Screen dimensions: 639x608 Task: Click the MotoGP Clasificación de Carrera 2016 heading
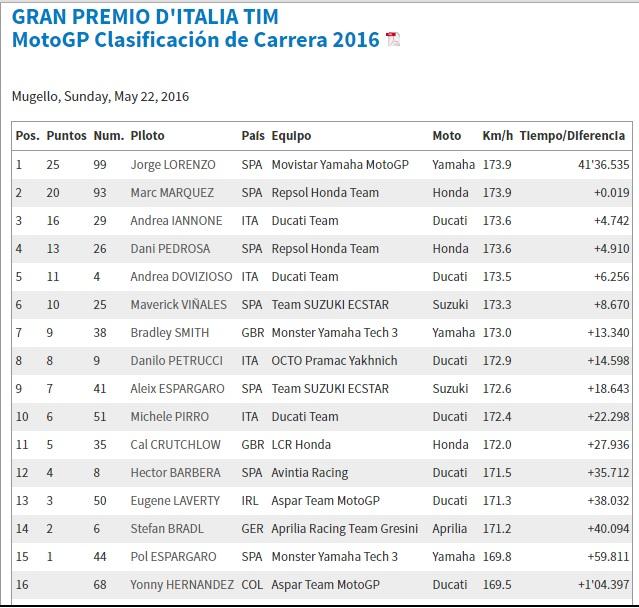[x=196, y=40]
